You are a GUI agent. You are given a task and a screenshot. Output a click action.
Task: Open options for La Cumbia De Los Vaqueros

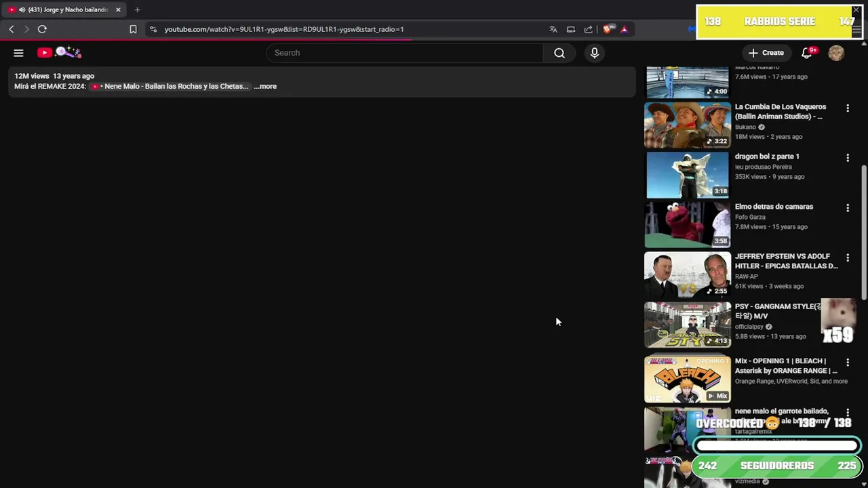[847, 108]
